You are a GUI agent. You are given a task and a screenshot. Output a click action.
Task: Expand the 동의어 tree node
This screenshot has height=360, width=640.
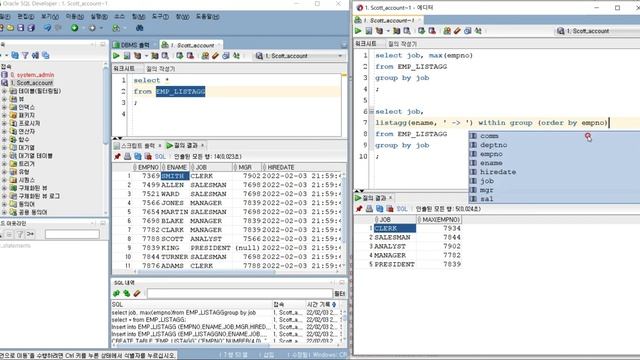click(4, 204)
